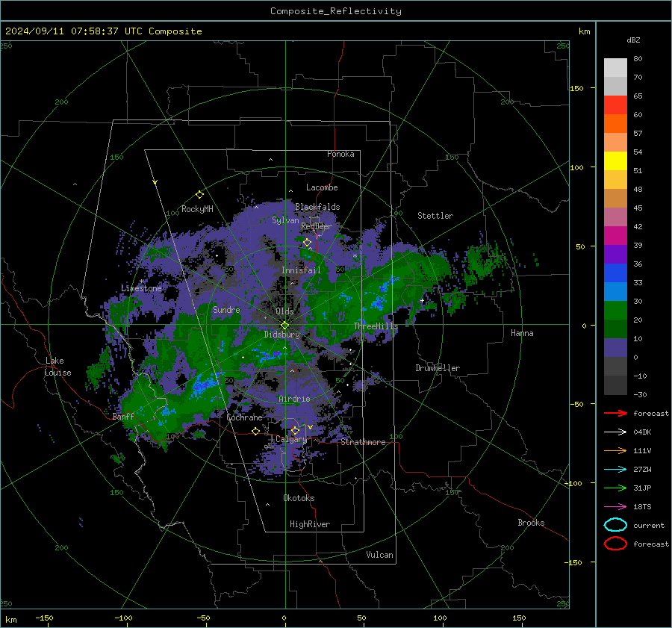Click the yellow diamond marker above Calgary label
Image resolution: width=672 pixels, height=628 pixels.
click(x=295, y=430)
